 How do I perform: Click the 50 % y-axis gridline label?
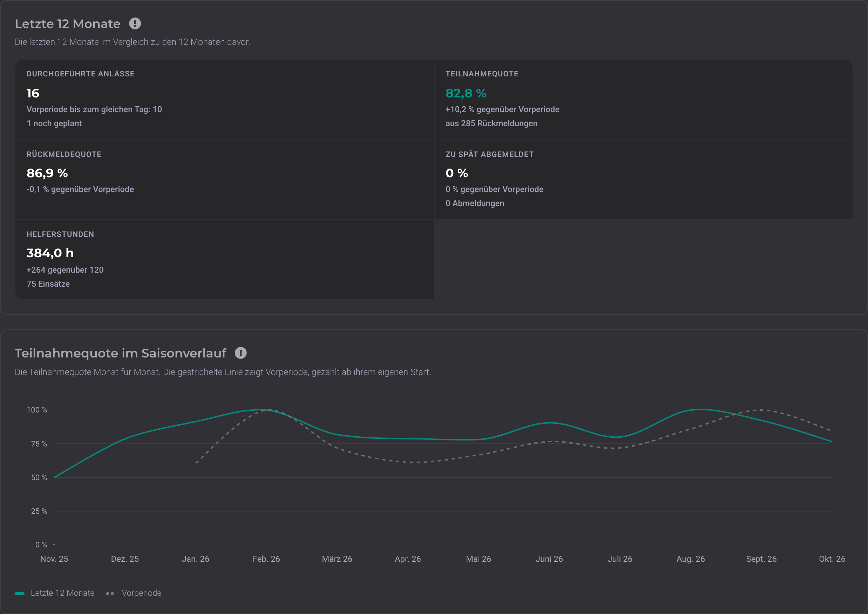39,478
